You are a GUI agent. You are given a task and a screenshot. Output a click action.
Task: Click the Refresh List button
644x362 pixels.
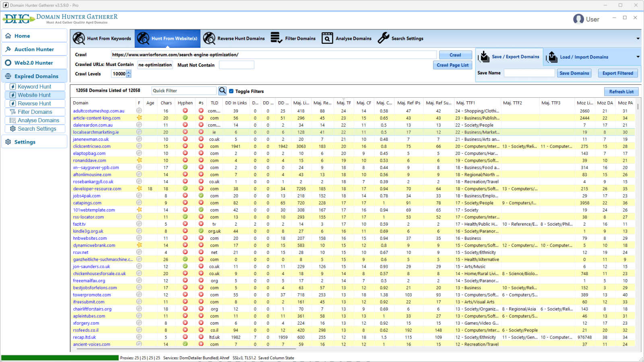coord(621,91)
